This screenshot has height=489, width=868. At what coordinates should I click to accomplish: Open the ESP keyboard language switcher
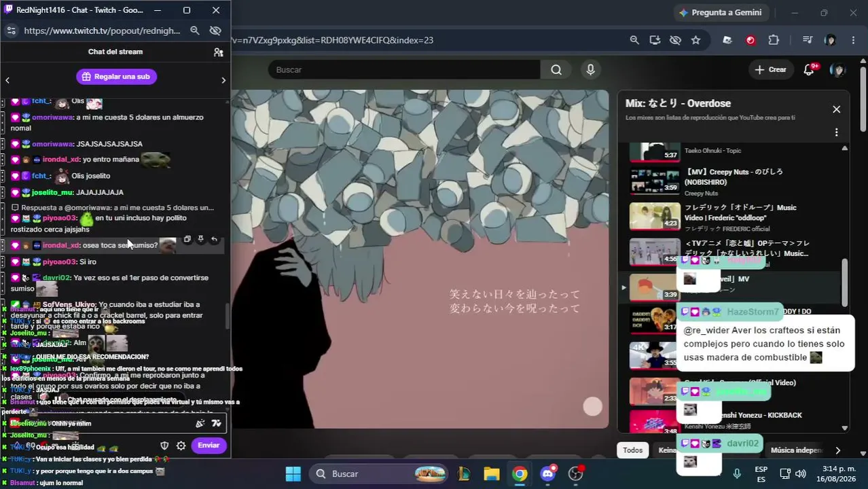(x=761, y=474)
